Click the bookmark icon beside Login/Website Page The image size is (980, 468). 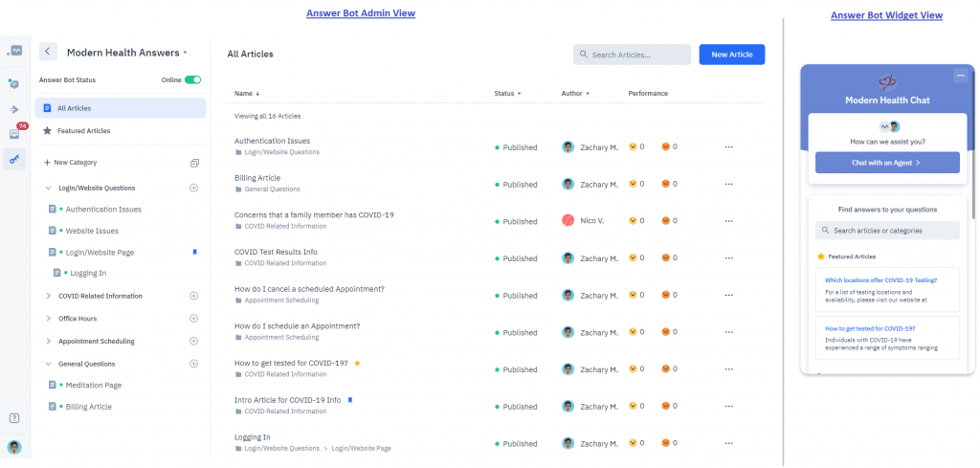tap(194, 253)
